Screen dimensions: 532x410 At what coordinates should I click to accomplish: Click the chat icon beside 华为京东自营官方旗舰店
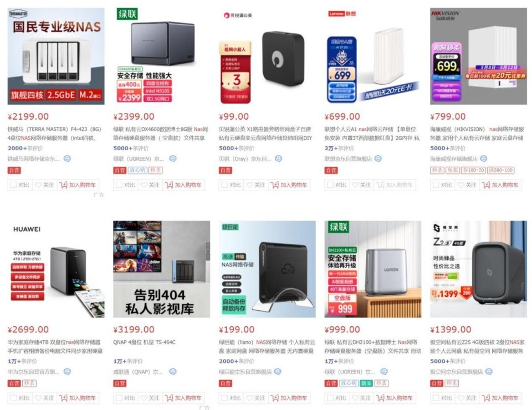(67, 371)
